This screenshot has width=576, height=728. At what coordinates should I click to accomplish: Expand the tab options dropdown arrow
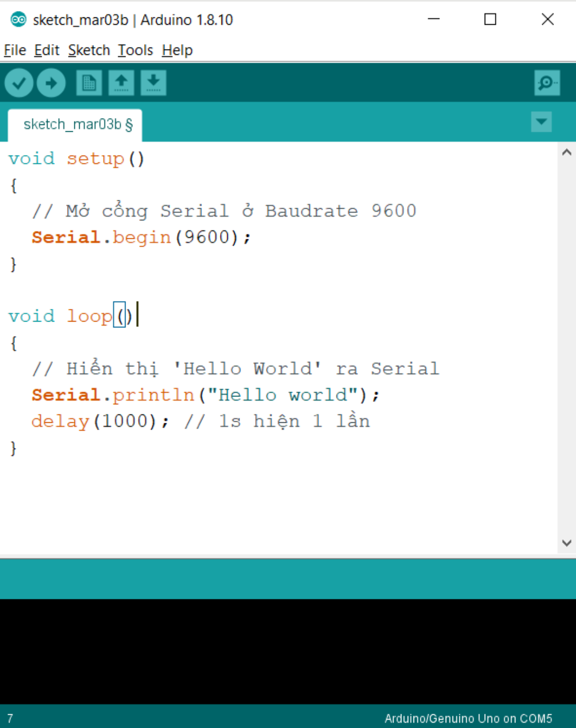click(541, 122)
